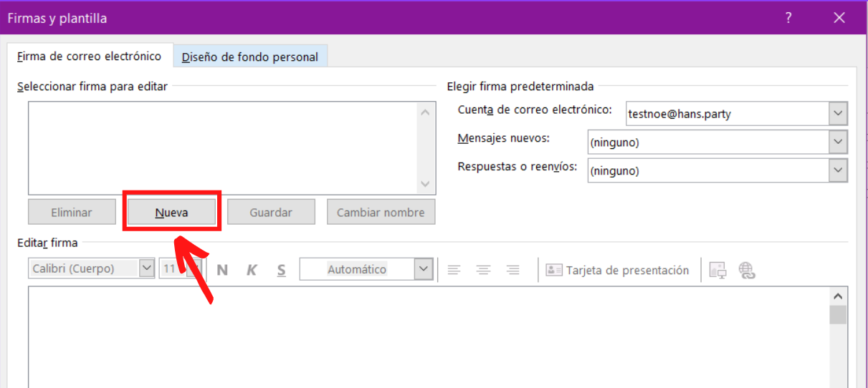Image resolution: width=868 pixels, height=388 pixels.
Task: Click inside the signature editing text area
Action: pyautogui.click(x=428, y=336)
